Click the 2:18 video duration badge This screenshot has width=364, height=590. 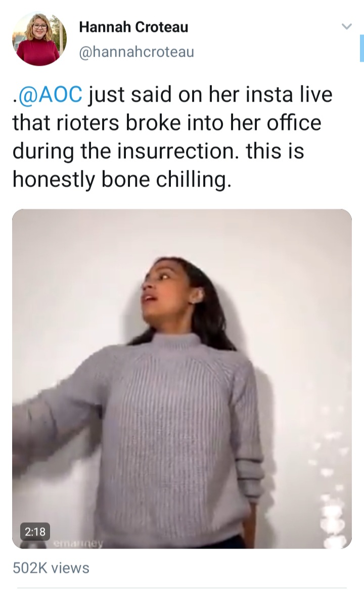pos(35,532)
